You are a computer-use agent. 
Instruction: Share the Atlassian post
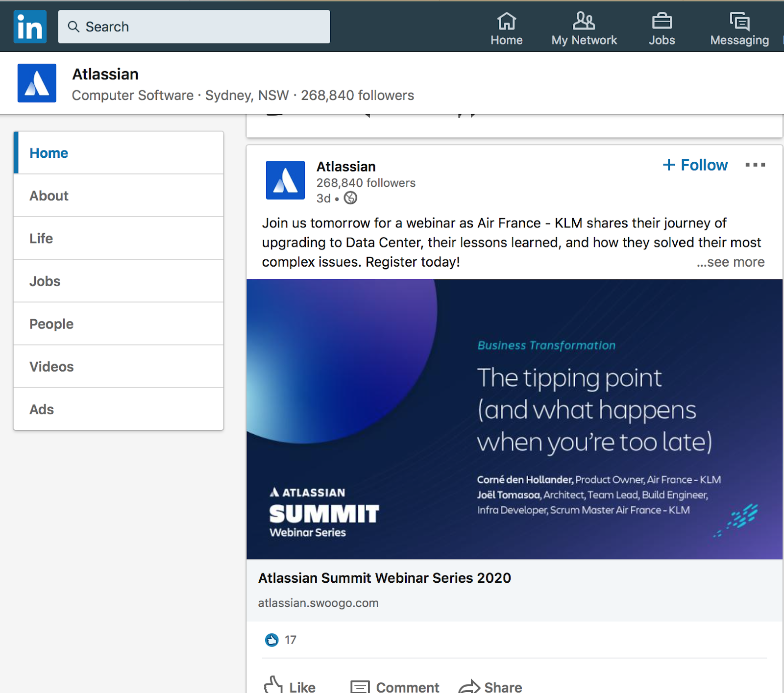click(490, 686)
